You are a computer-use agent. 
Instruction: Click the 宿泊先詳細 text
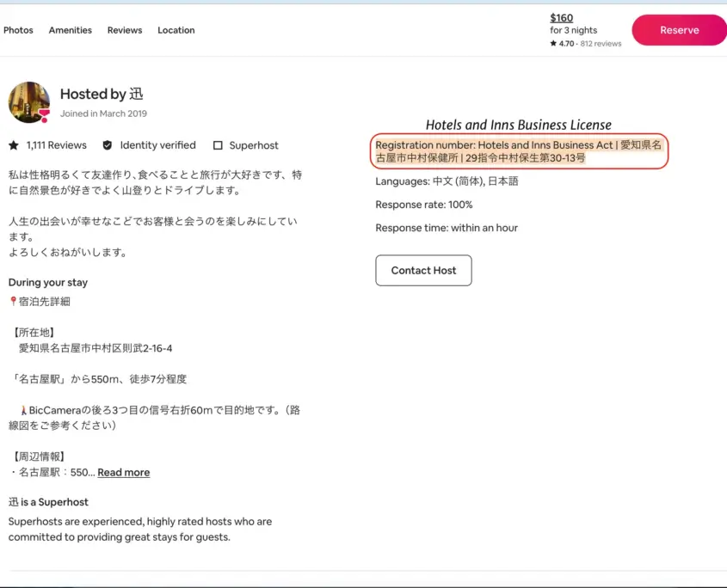click(45, 302)
